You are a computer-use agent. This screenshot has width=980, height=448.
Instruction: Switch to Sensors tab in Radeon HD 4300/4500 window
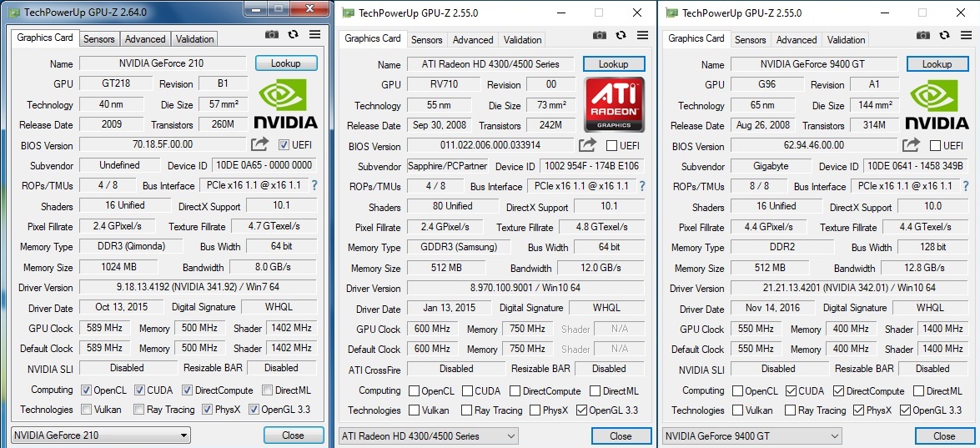pyautogui.click(x=427, y=39)
